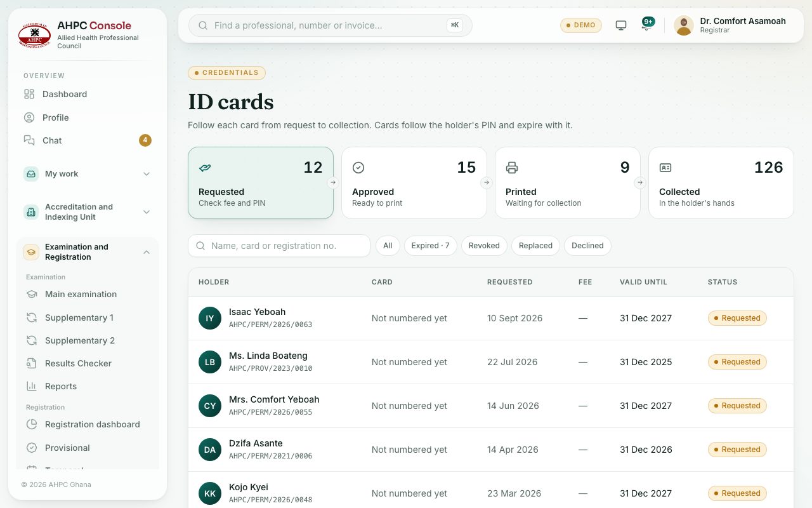Open Dr. Comfort Asamoah's account menu
The width and height of the screenshot is (812, 508).
[x=730, y=25]
